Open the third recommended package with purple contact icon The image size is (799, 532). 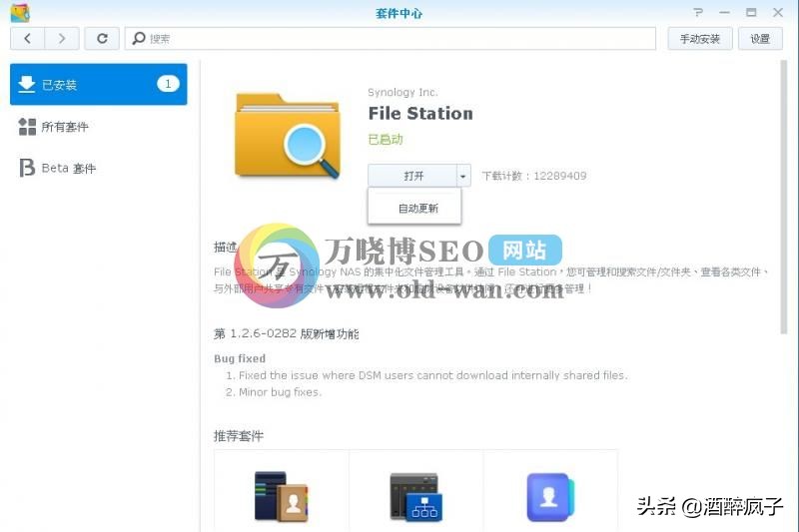pos(550,497)
